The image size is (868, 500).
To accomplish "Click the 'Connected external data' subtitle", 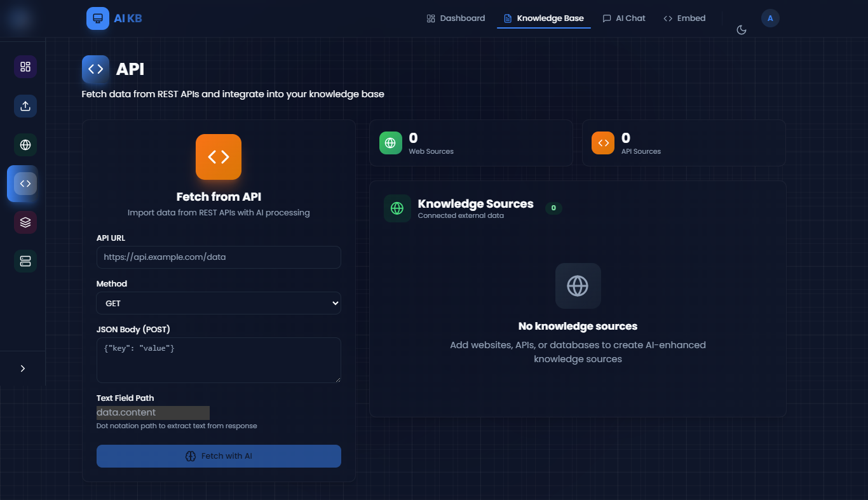I will 461,215.
